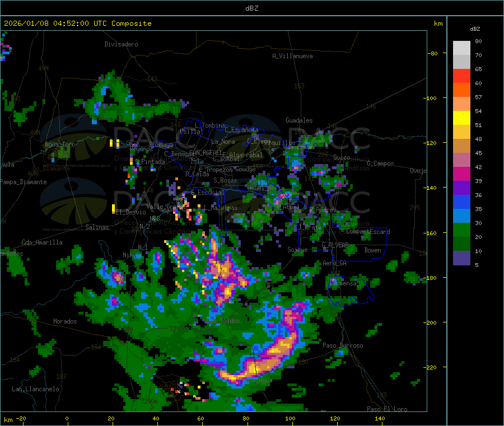This screenshot has height=426, width=504.
Task: Click the light blue 35 dBZ legend swatch
Action: coord(461,216)
